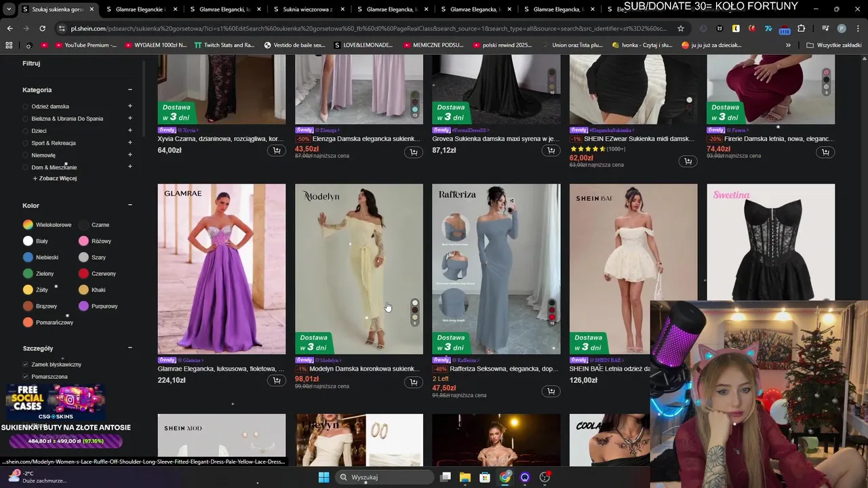
Task: Switch to Glamrae Elegancki tab
Action: tap(225, 9)
